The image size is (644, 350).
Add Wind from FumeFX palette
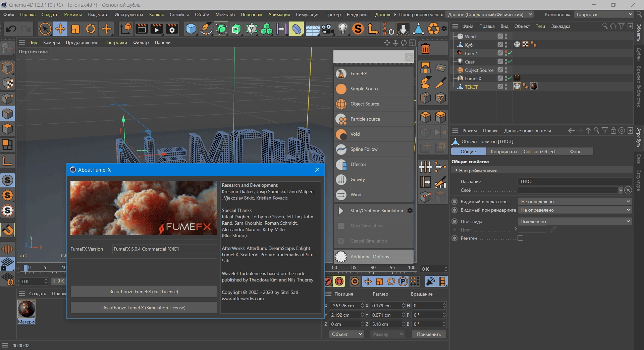373,194
